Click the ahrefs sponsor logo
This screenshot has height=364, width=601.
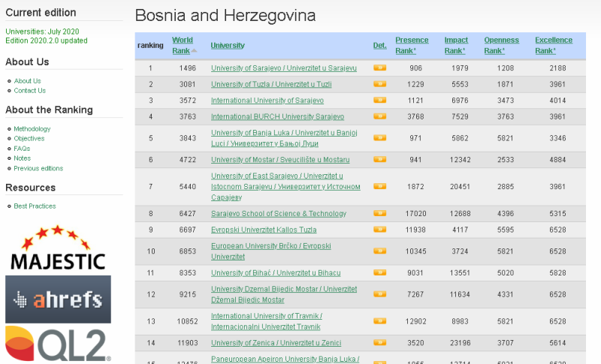click(x=58, y=299)
